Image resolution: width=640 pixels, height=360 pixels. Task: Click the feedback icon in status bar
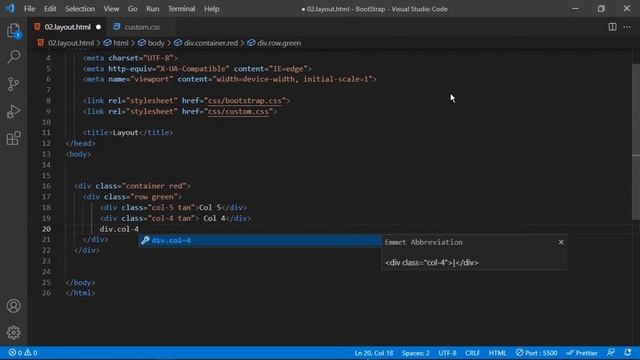(x=611, y=352)
